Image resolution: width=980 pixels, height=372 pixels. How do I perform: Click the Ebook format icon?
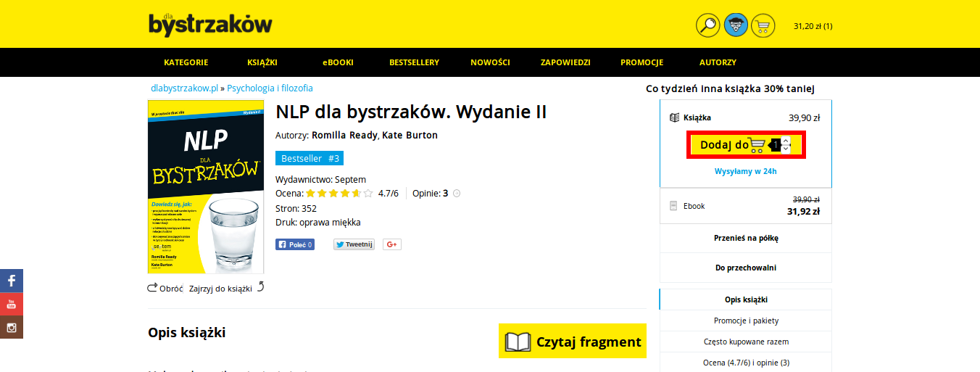(673, 206)
